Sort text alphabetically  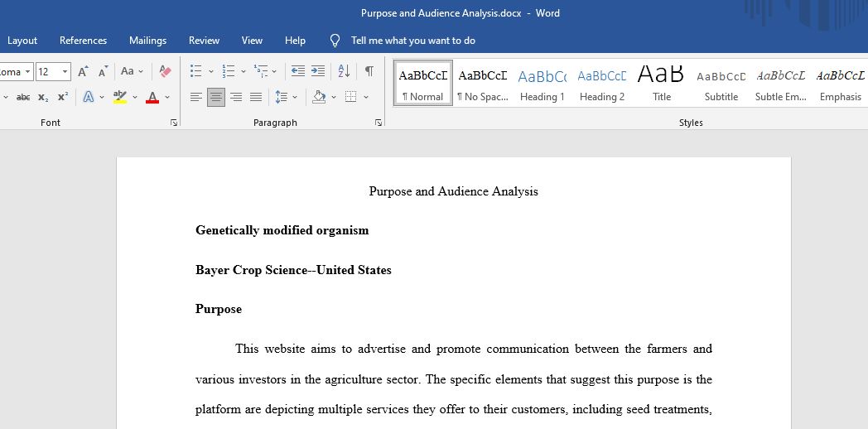tap(344, 71)
